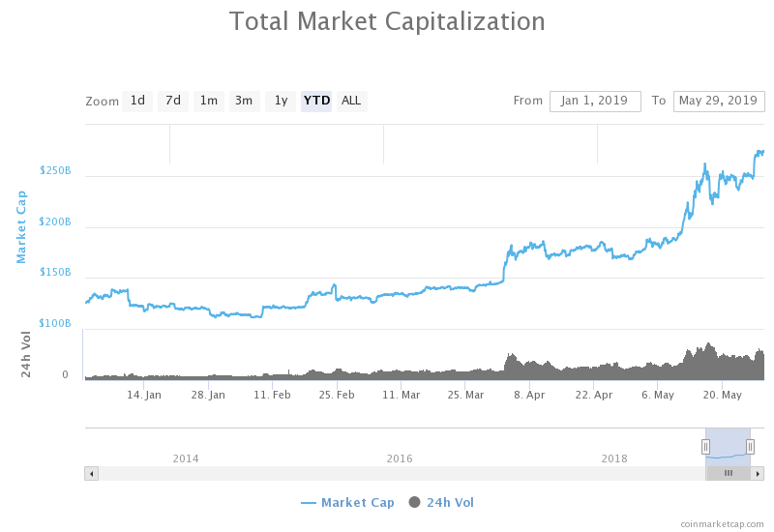The width and height of the screenshot is (774, 532).
Task: Click the 24h Vol legend circle icon
Action: click(x=415, y=502)
